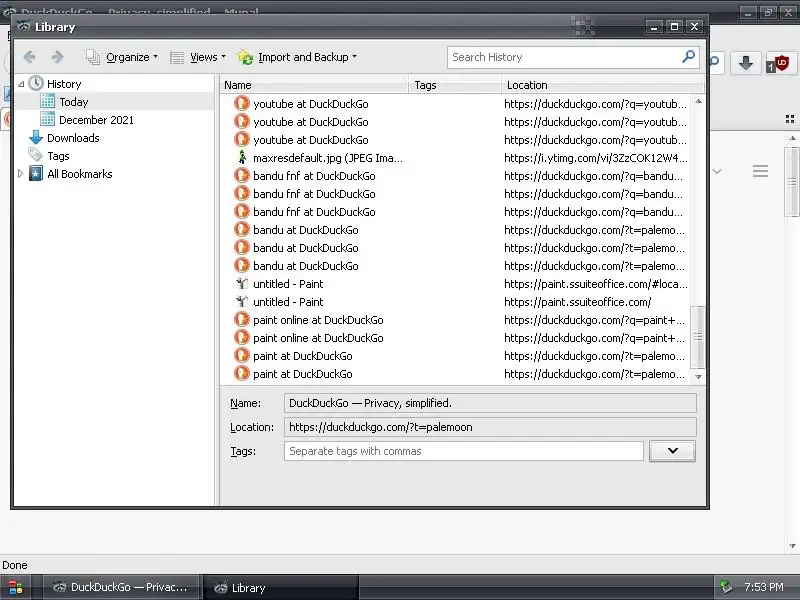This screenshot has width=800, height=600.
Task: Switch to Library taskbar button
Action: click(281, 587)
